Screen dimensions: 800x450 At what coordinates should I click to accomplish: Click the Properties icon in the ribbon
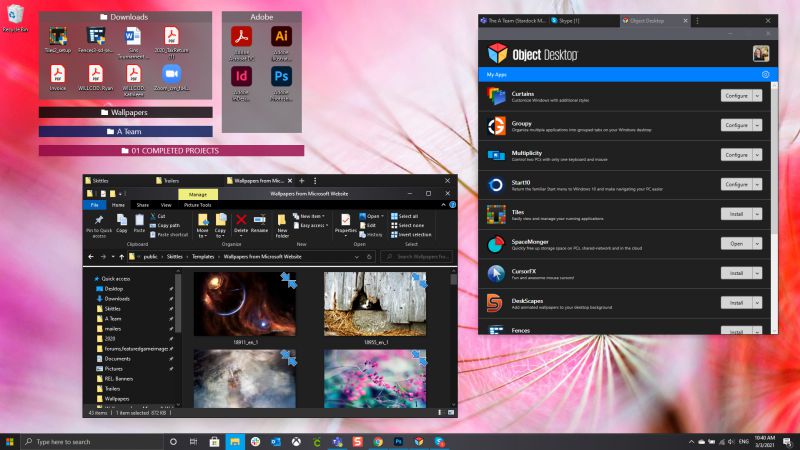(x=345, y=221)
